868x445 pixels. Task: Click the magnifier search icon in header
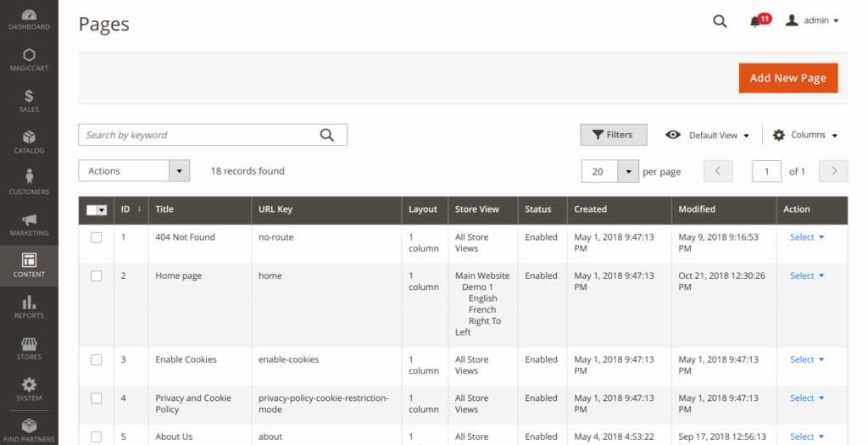(x=720, y=21)
